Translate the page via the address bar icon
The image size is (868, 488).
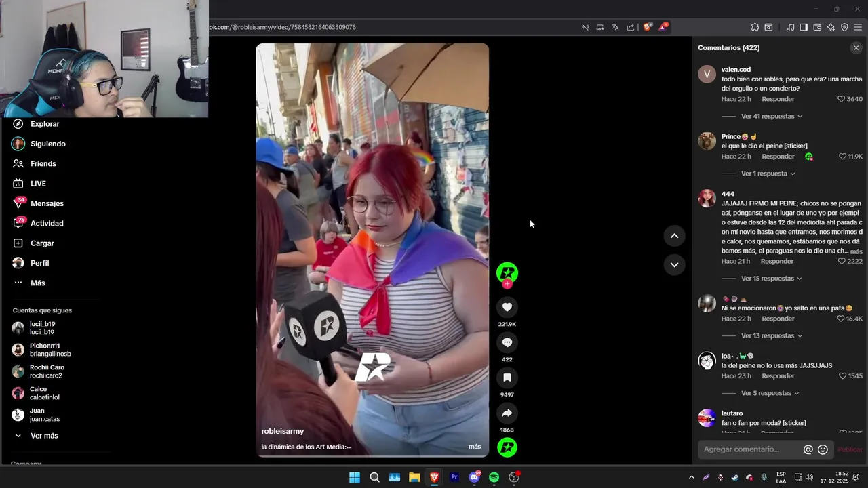[615, 27]
